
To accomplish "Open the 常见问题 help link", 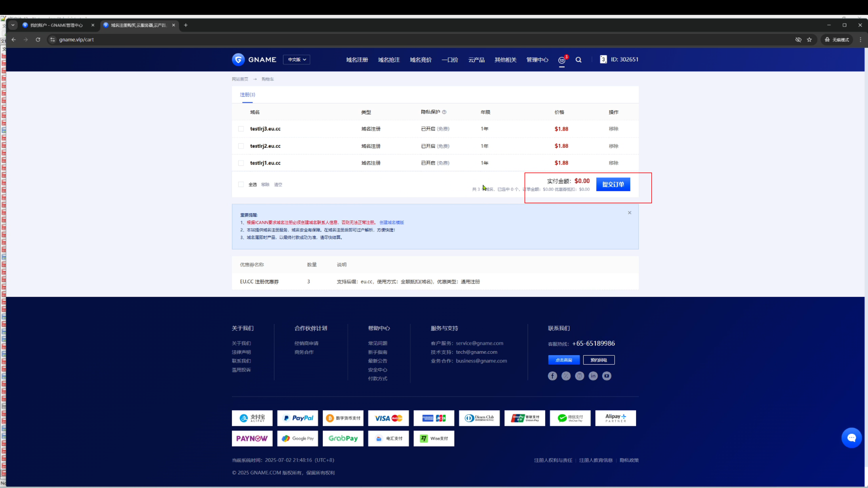I will tap(378, 343).
